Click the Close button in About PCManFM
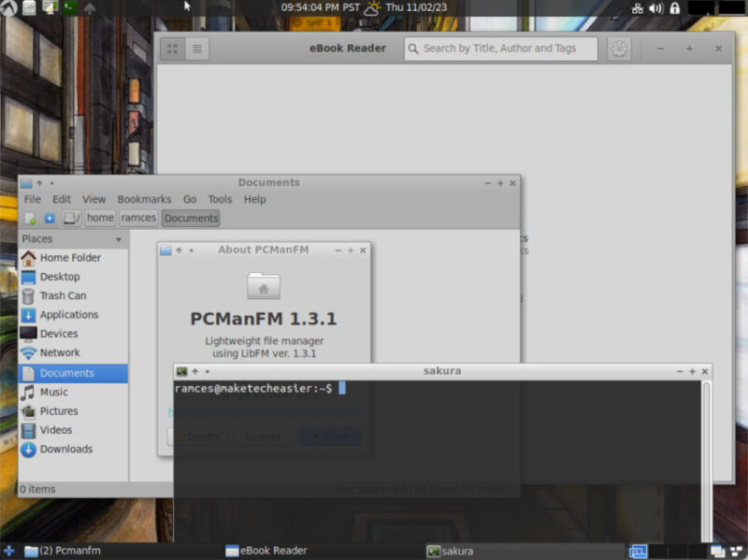This screenshot has height=560, width=748. click(x=330, y=436)
